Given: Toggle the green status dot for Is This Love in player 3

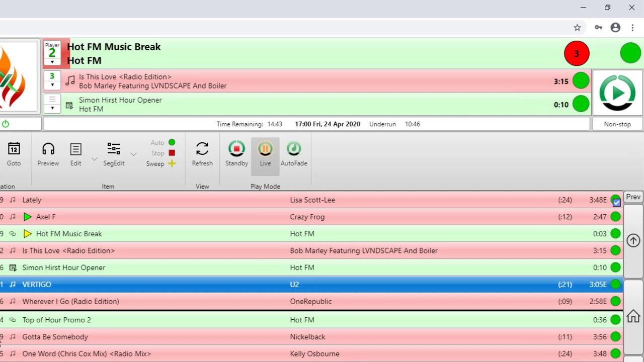Looking at the screenshot, I should coord(581,80).
